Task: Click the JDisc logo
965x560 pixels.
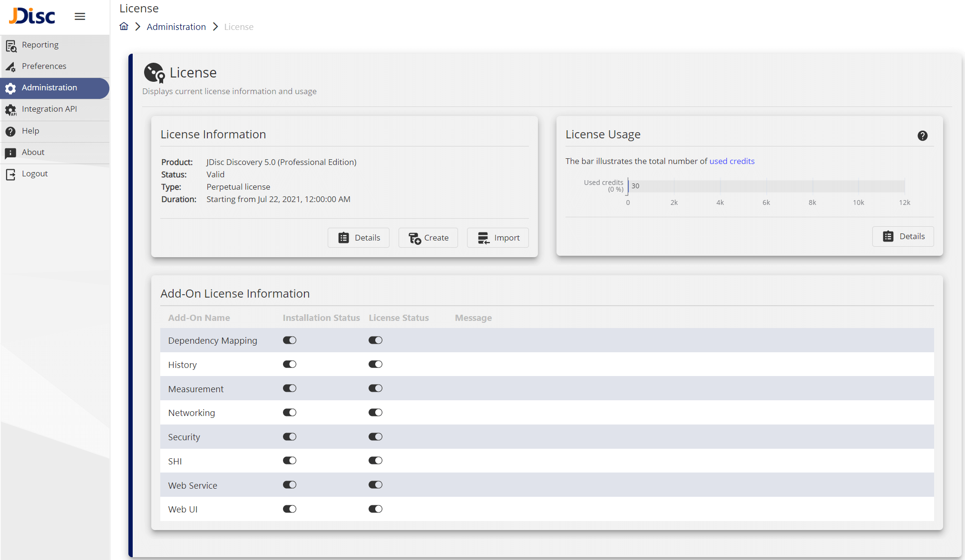Action: [32, 16]
